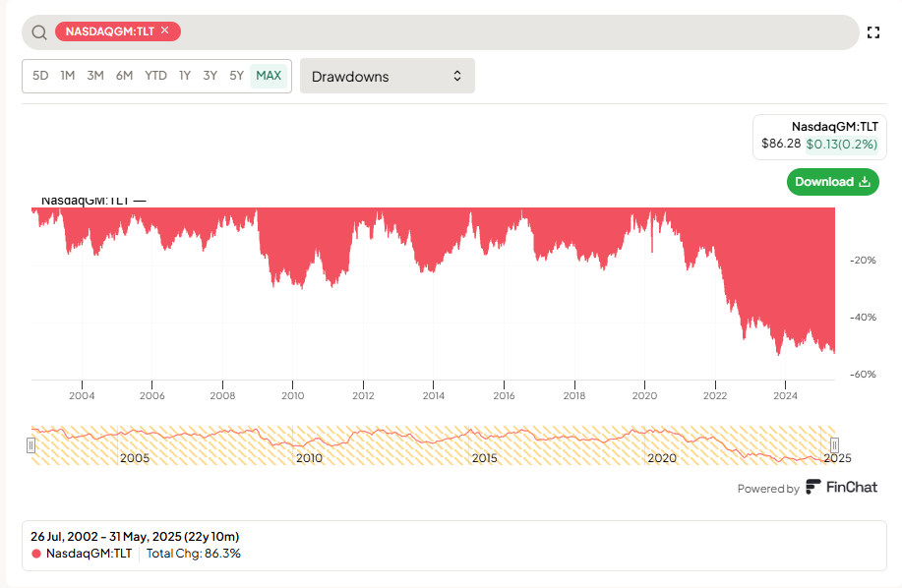Click the 2005 label in navigator

135,458
